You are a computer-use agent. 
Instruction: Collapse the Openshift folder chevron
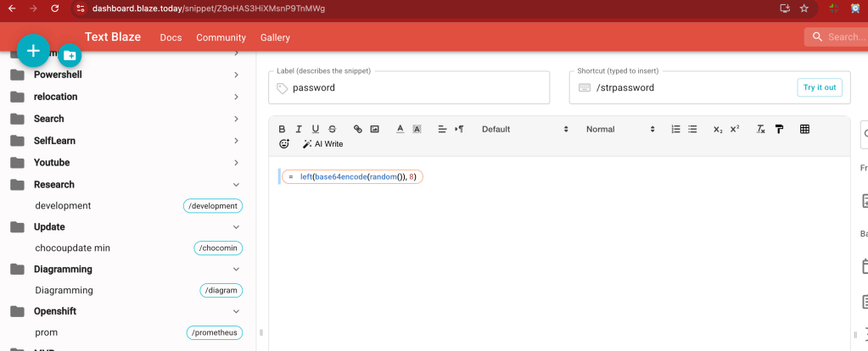pos(237,311)
